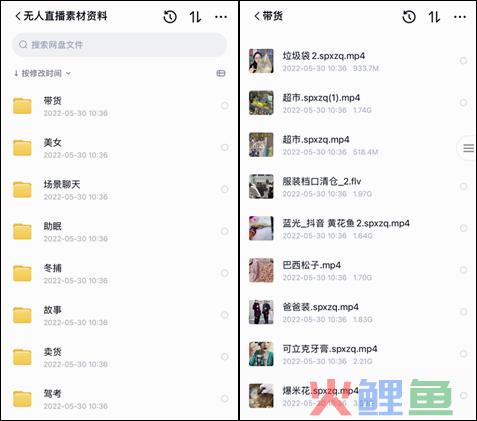Screen dimensions: 477x421
Task: Open 服装档口清仓_2.flv file
Action: click(x=358, y=187)
